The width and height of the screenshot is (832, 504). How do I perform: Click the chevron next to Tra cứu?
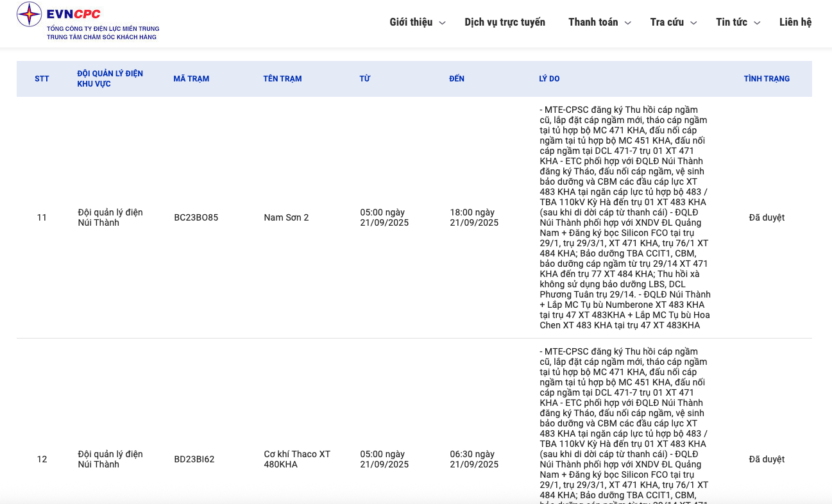[693, 23]
